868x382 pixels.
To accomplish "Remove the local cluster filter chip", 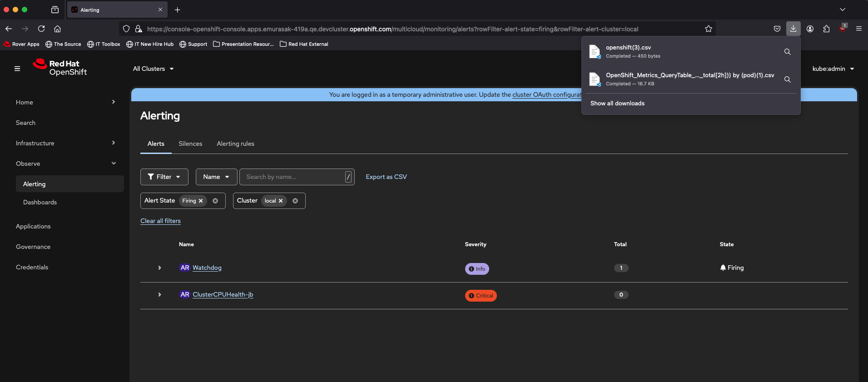I will point(281,201).
